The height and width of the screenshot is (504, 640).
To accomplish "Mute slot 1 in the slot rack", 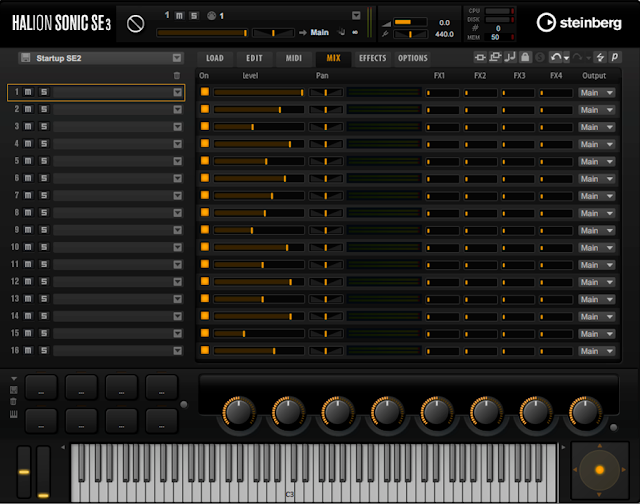I will [28, 92].
